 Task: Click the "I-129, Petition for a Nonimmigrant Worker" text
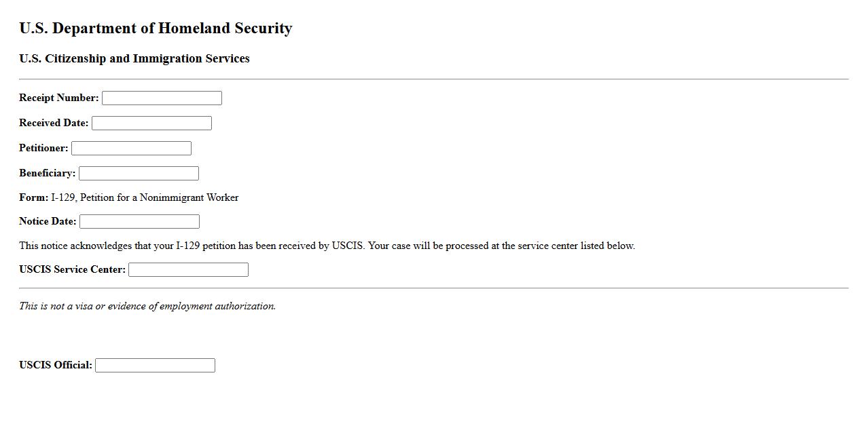(x=145, y=198)
